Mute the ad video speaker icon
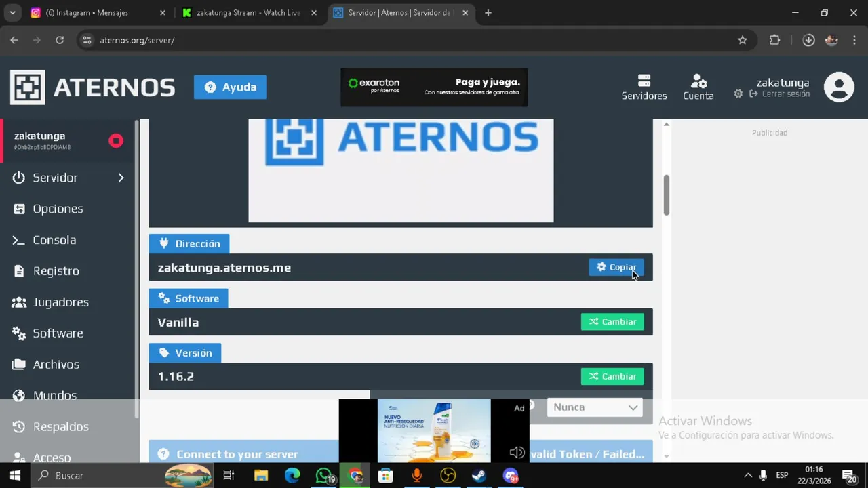This screenshot has height=488, width=868. [517, 452]
